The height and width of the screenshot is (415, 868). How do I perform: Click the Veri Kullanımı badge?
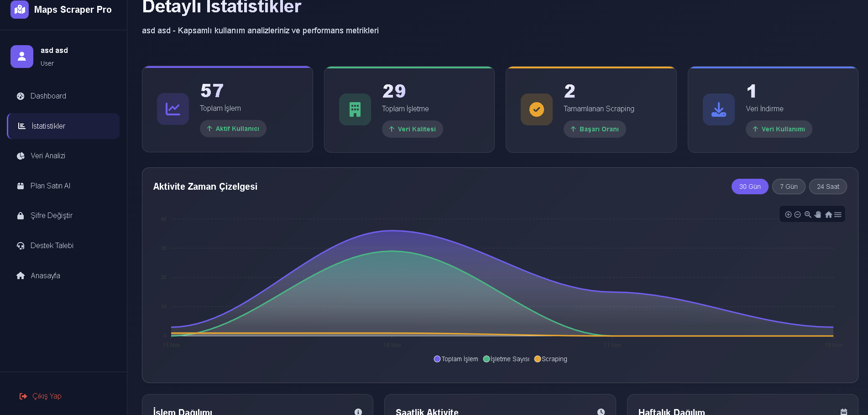click(x=779, y=129)
